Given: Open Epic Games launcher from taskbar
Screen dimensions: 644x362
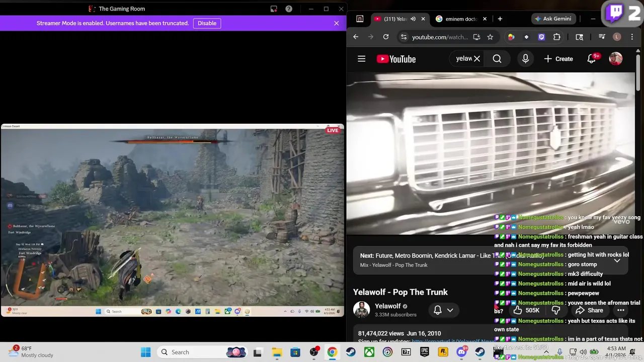Looking at the screenshot, I should pos(424,352).
